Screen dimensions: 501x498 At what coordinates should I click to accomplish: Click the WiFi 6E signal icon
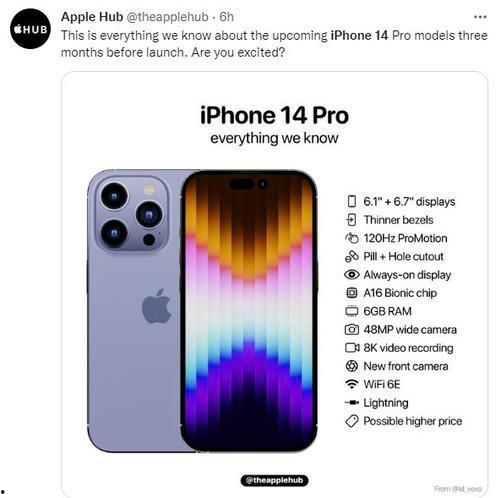pos(352,384)
